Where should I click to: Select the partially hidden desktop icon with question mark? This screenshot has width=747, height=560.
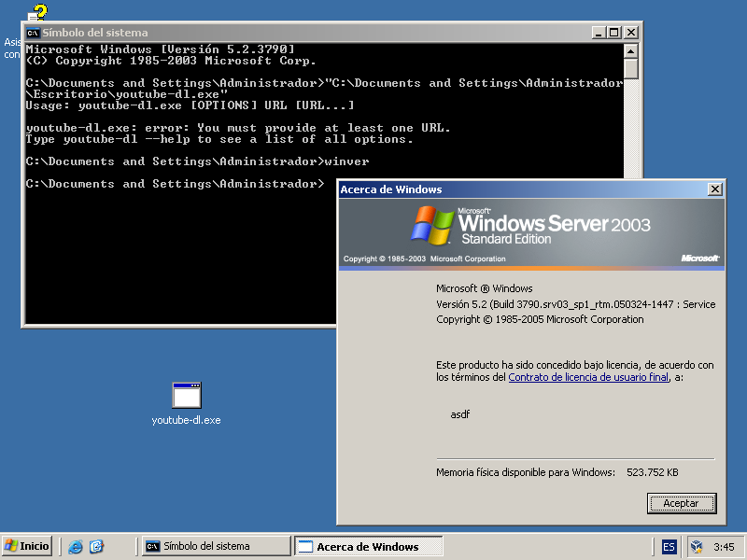(x=37, y=13)
